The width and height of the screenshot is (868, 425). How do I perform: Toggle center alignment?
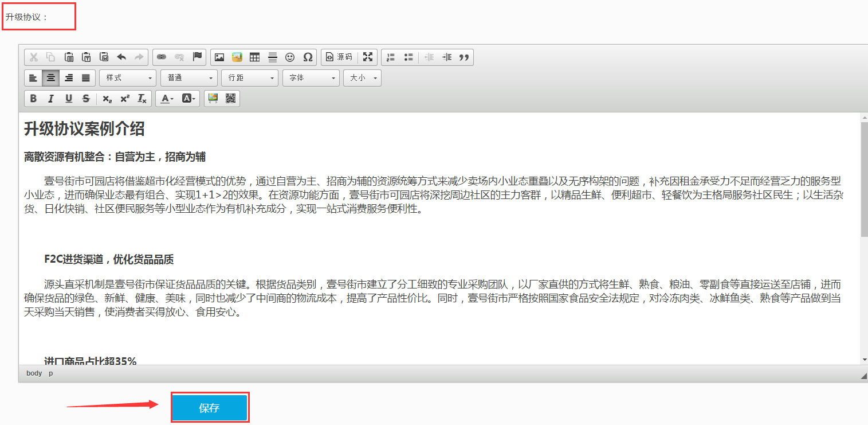pos(51,77)
